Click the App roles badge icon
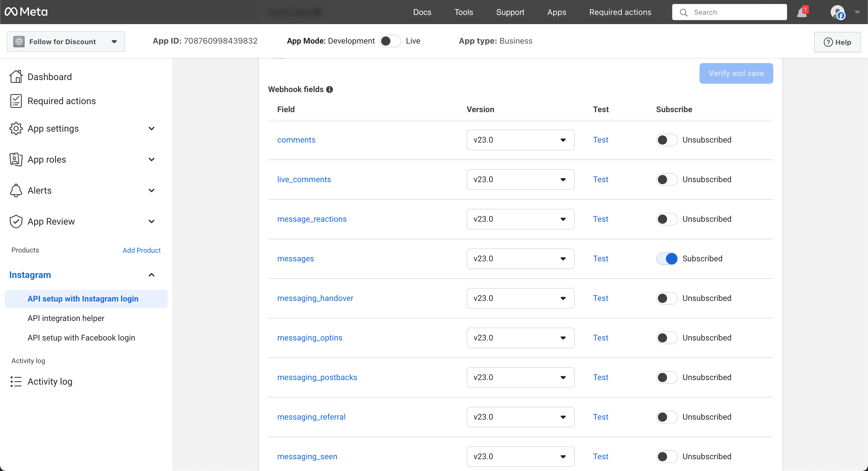 click(x=16, y=159)
